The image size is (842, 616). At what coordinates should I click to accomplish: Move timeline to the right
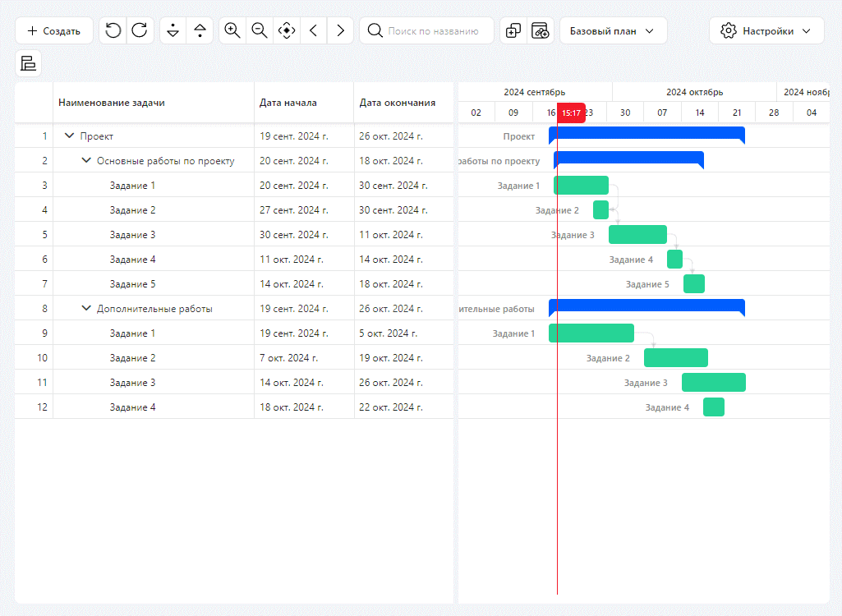(340, 30)
